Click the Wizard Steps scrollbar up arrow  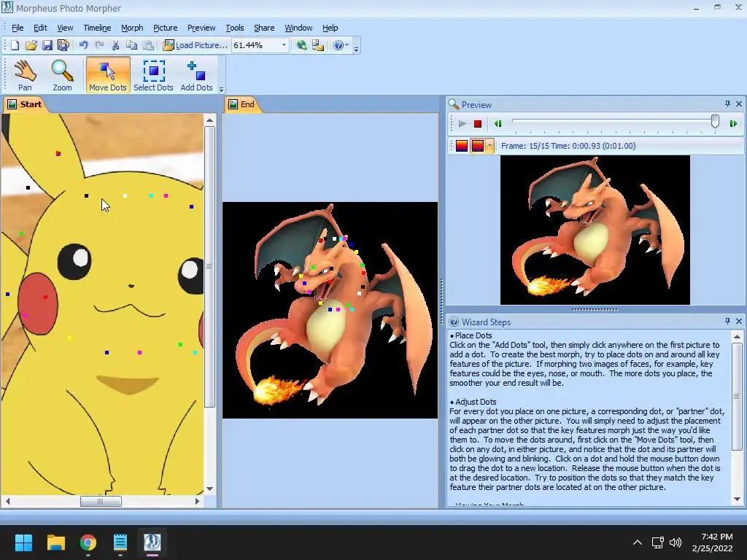tap(737, 337)
